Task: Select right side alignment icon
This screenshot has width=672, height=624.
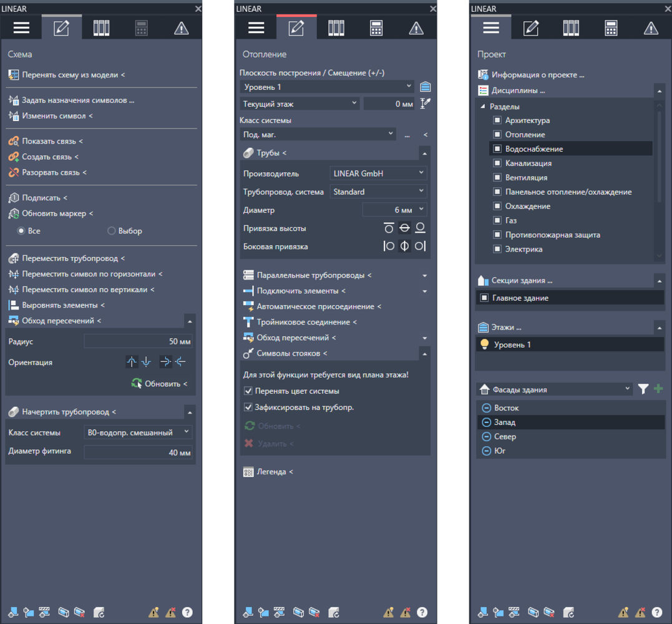Action: coord(421,246)
